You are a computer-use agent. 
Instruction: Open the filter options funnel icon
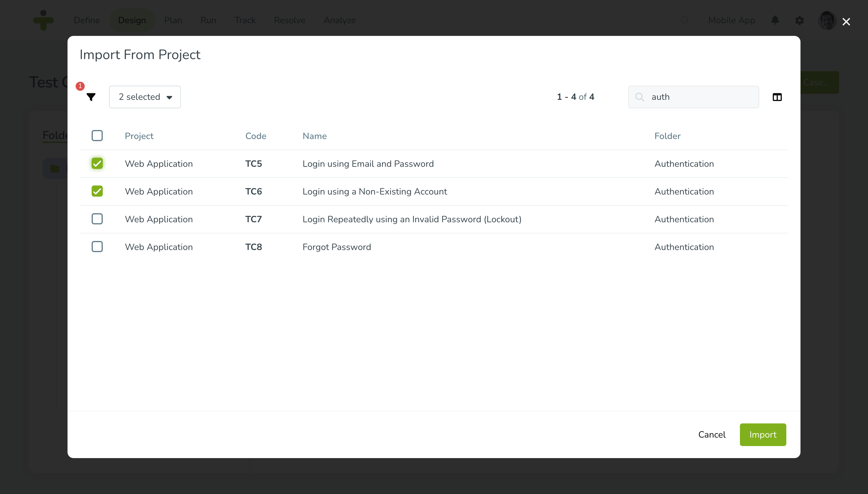[91, 97]
